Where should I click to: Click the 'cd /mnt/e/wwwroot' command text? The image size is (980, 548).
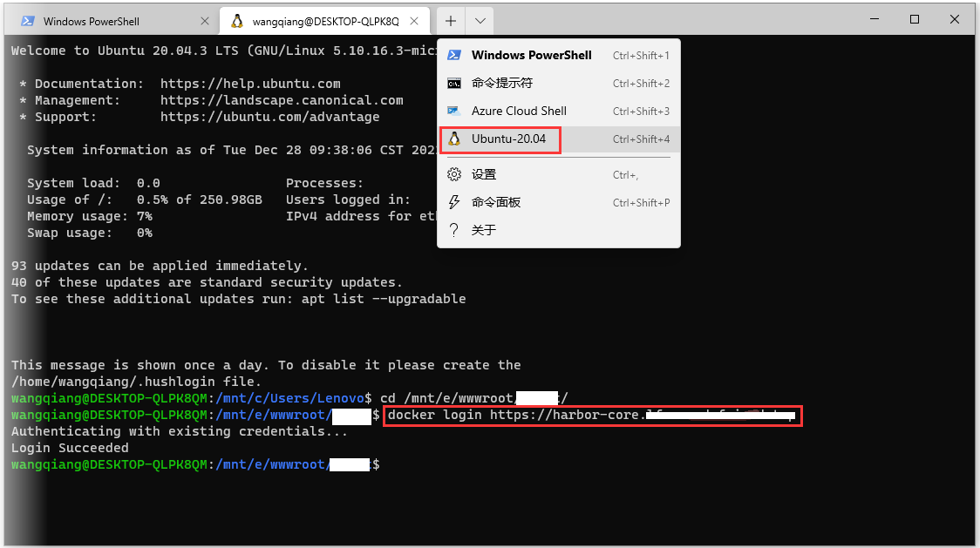446,398
